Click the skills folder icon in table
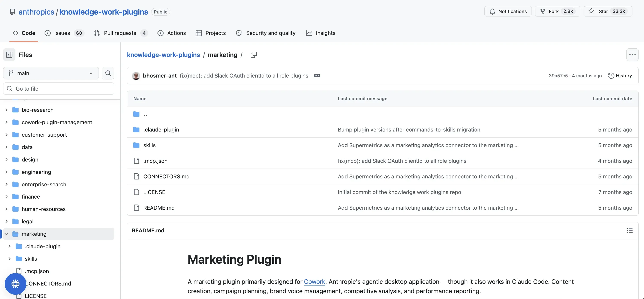 pos(136,145)
